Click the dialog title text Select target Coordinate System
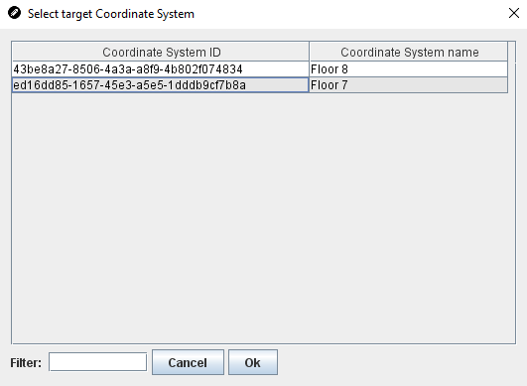 tap(111, 14)
